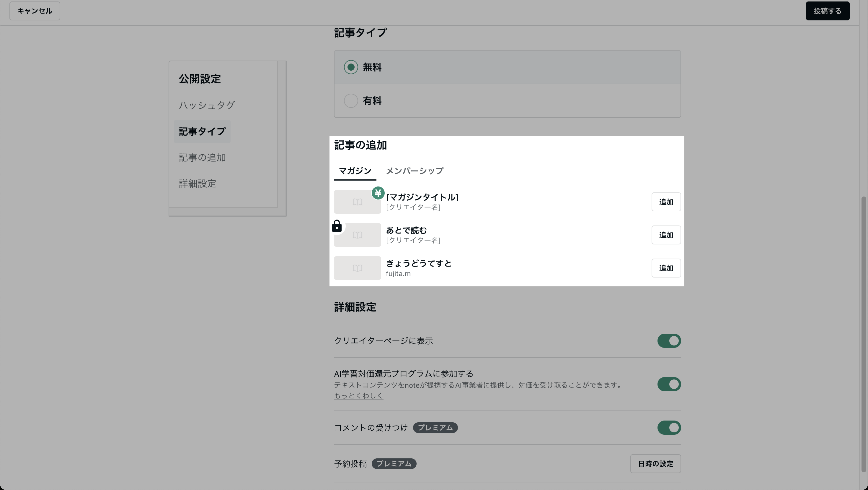Image resolution: width=868 pixels, height=490 pixels.
Task: Go to ハッシュタグ in the sidebar
Action: (207, 105)
